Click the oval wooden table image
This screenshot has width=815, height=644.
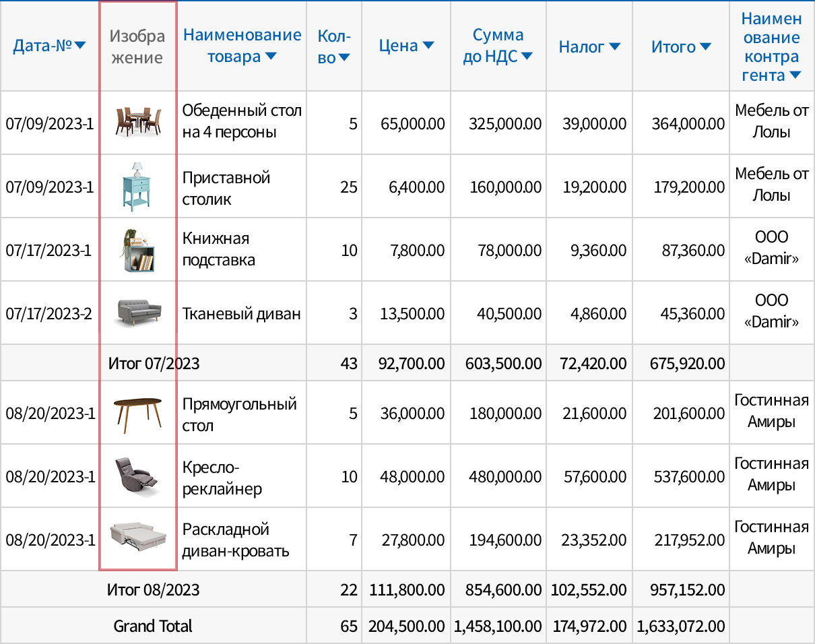tap(137, 412)
